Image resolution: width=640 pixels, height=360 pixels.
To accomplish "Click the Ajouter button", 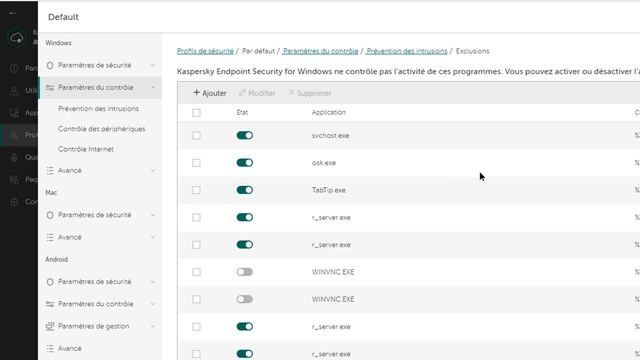I will click(210, 93).
